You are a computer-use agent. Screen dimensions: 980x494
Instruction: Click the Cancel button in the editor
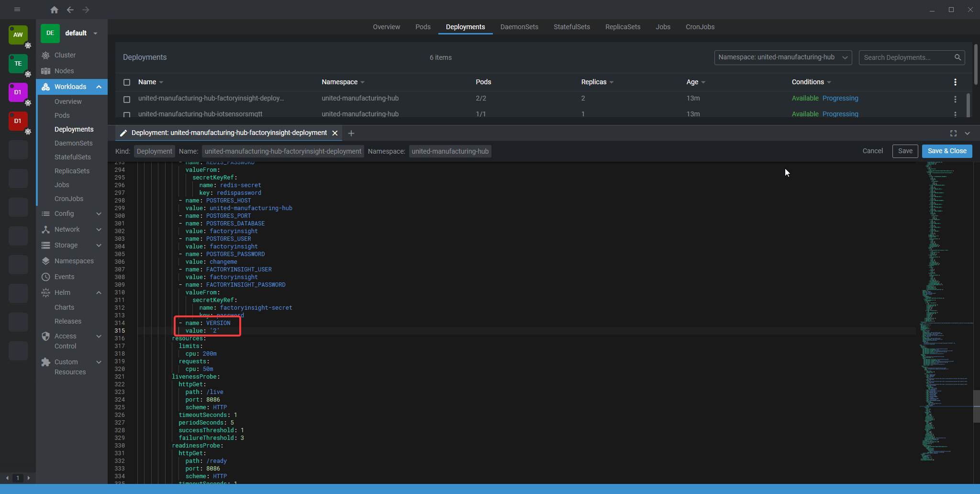click(872, 151)
